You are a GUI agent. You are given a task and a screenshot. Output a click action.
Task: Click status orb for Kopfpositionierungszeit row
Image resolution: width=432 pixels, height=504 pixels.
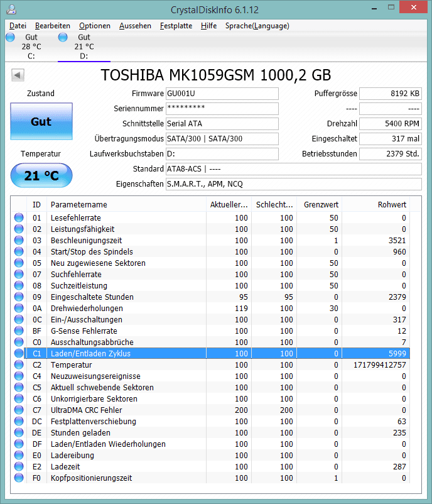click(19, 478)
